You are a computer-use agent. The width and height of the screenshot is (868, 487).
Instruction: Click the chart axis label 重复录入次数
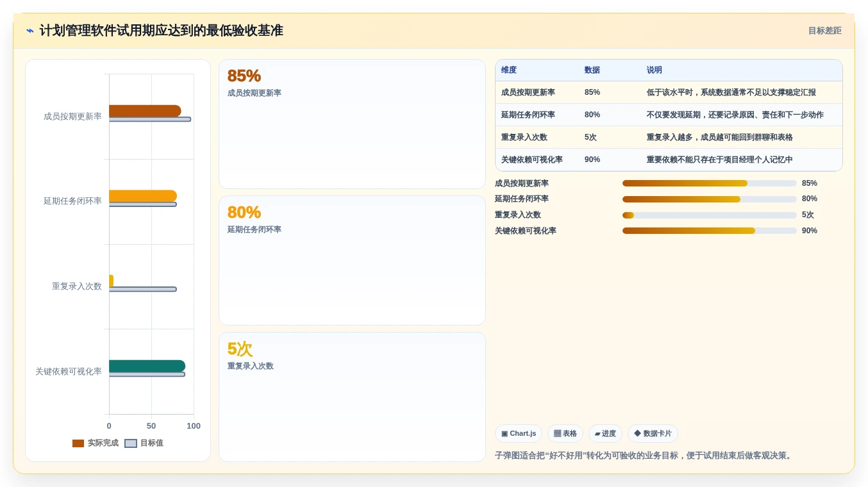[77, 286]
